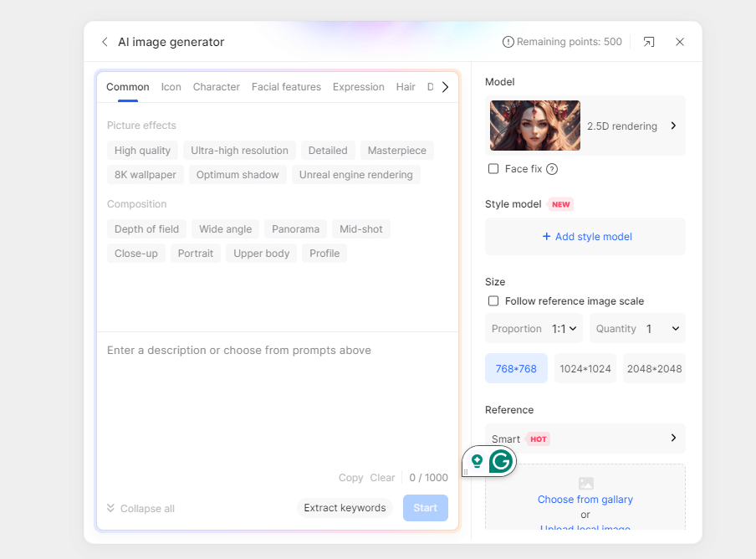Viewport: 756px width, 559px height.
Task: Switch to the Facial features tab
Action: click(286, 87)
